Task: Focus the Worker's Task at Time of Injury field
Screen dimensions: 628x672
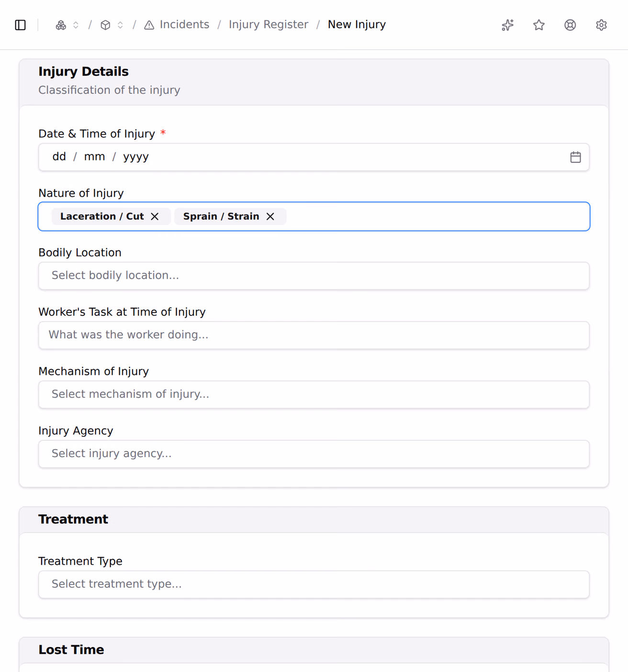Action: pyautogui.click(x=314, y=335)
